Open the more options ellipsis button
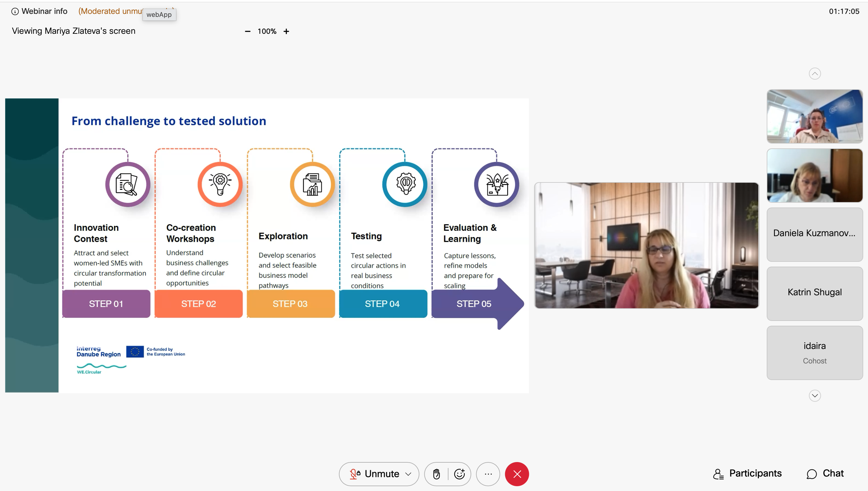This screenshot has height=491, width=868. [488, 474]
